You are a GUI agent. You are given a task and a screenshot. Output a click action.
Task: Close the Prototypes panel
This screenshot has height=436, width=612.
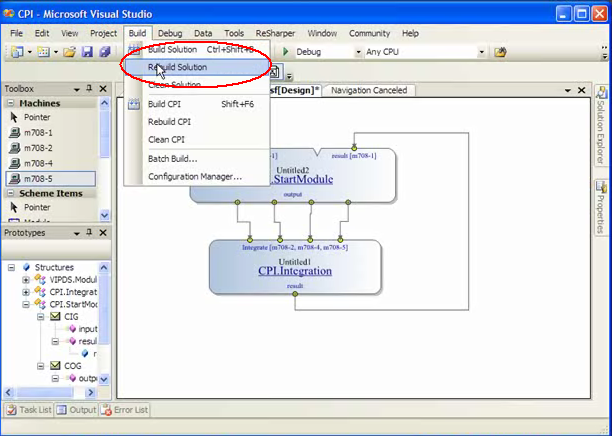pyautogui.click(x=103, y=233)
